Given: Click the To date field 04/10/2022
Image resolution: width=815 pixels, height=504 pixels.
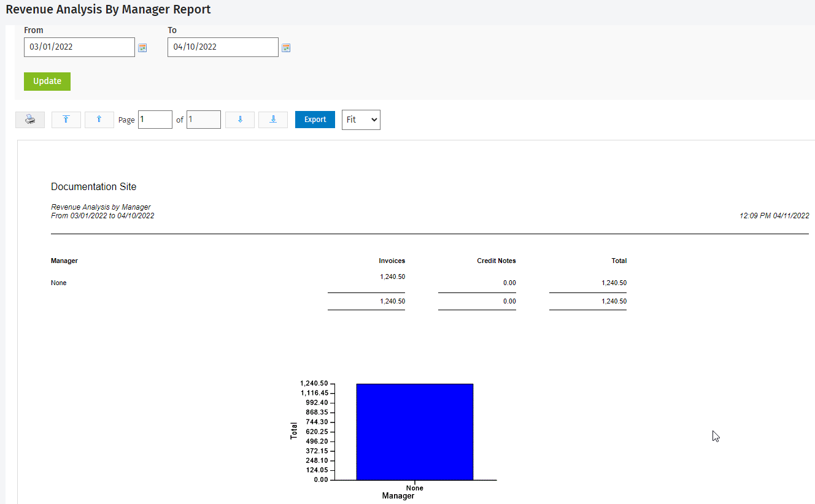Looking at the screenshot, I should 223,47.
